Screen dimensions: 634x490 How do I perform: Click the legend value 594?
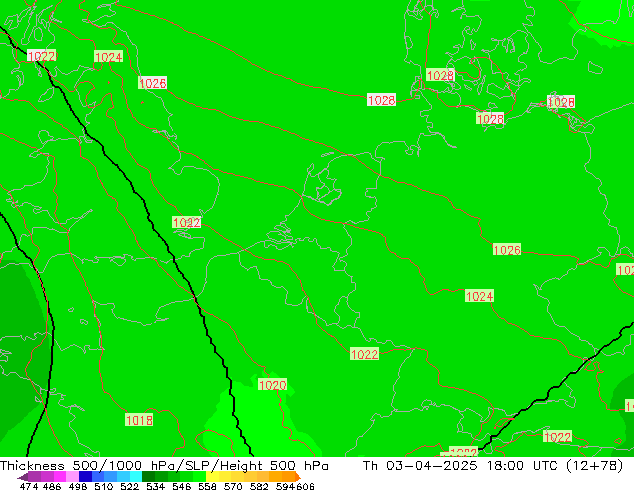click(x=285, y=486)
